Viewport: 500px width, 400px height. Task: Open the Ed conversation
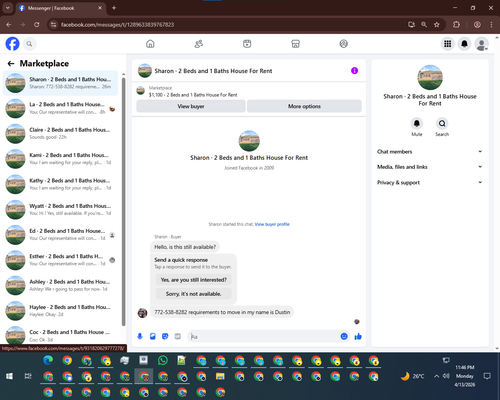(x=60, y=235)
